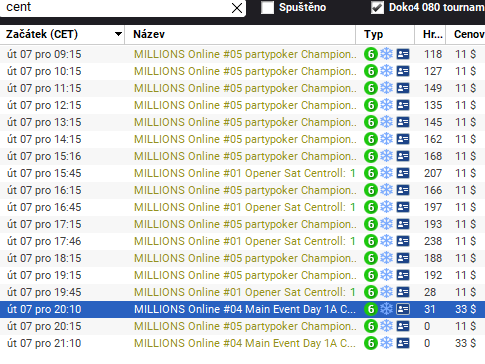This screenshot has width=485, height=364.
Task: Click 6-max icon in 18:15 row
Action: coord(371,258)
